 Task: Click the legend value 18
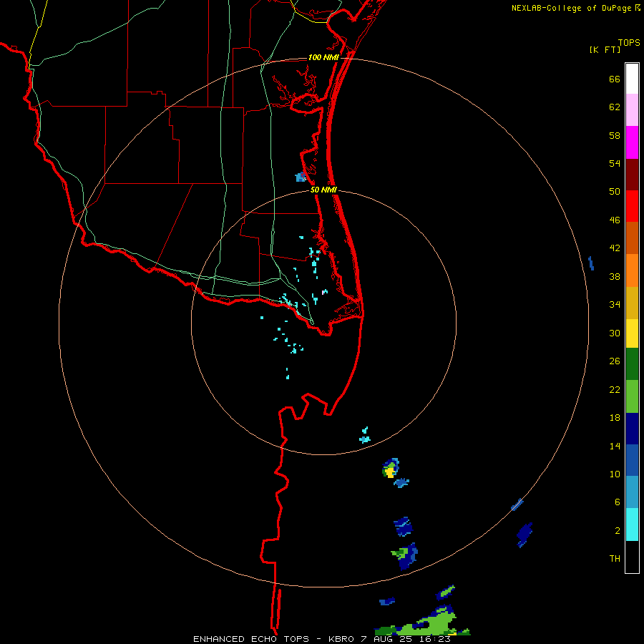tap(615, 418)
